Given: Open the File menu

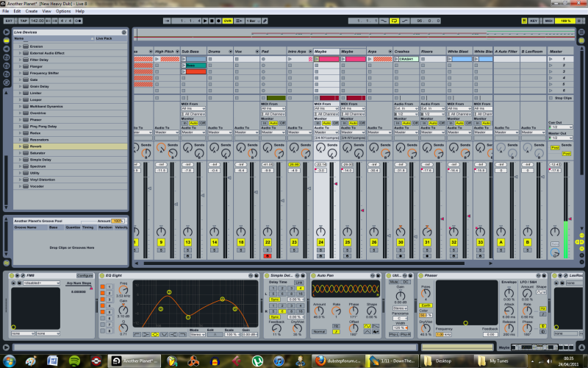Looking at the screenshot, I should (x=6, y=11).
